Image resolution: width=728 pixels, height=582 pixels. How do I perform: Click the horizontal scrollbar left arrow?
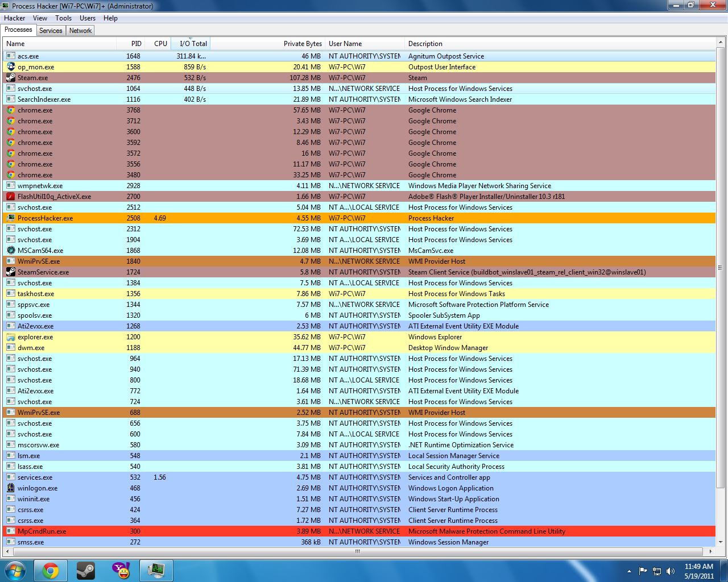pos(8,551)
